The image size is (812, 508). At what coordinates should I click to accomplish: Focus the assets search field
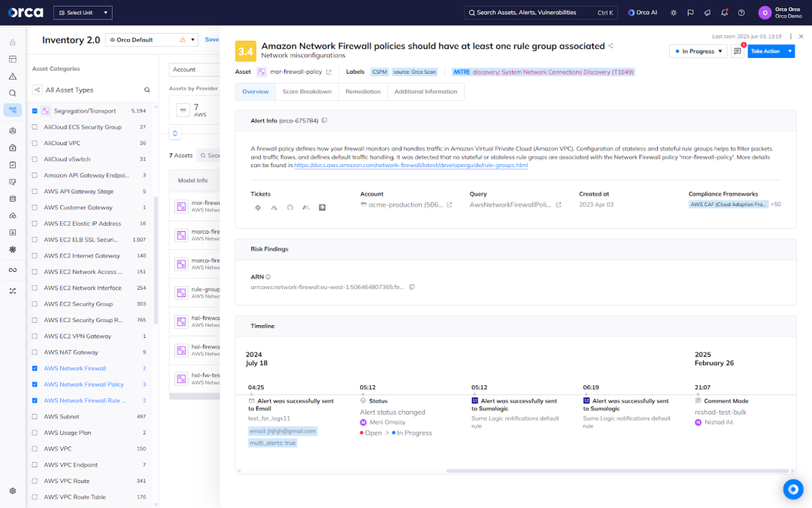pos(210,156)
